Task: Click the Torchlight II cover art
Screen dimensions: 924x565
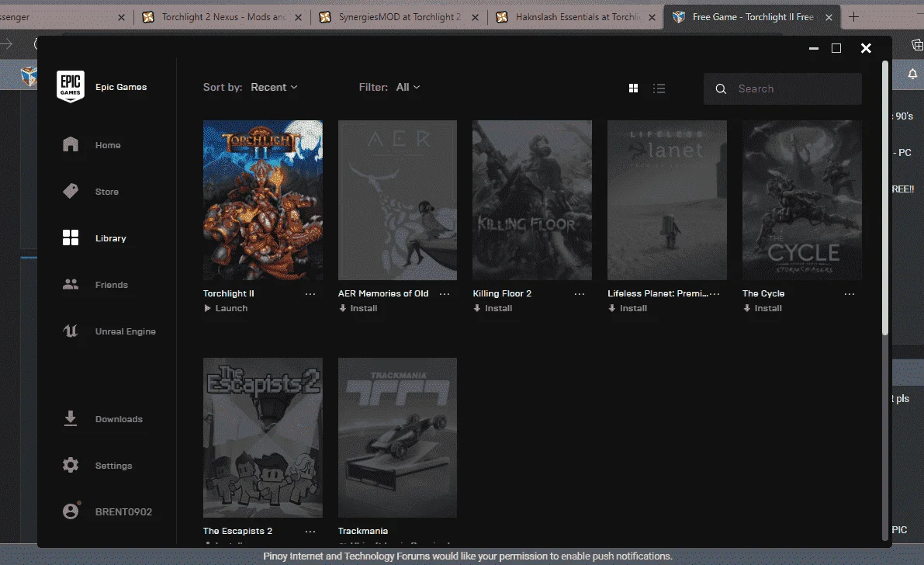Action: 263,200
